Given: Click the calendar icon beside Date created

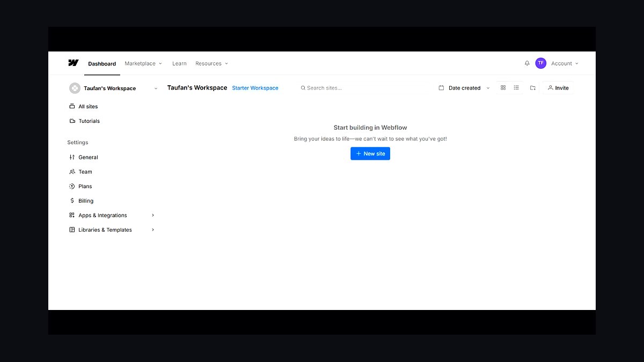Looking at the screenshot, I should tap(441, 88).
